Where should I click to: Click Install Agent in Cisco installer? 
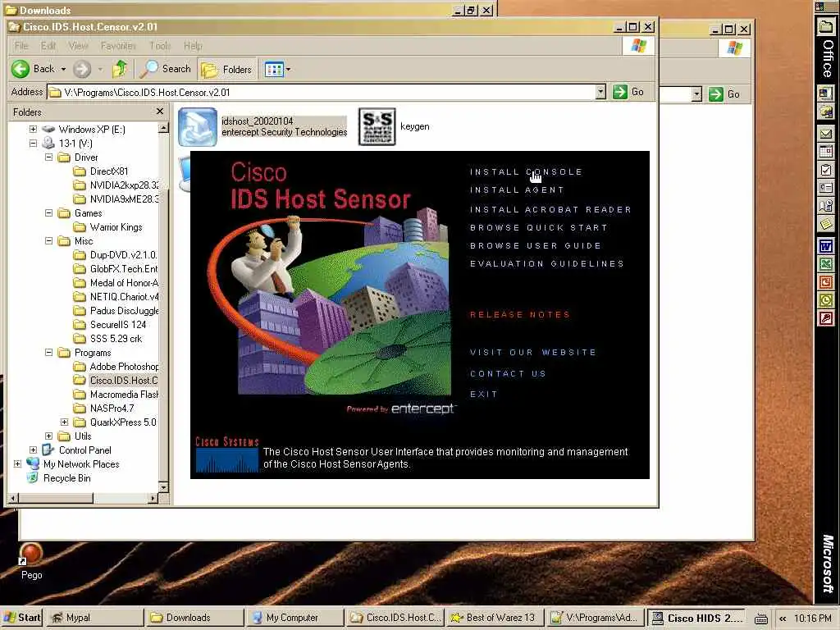coord(517,189)
